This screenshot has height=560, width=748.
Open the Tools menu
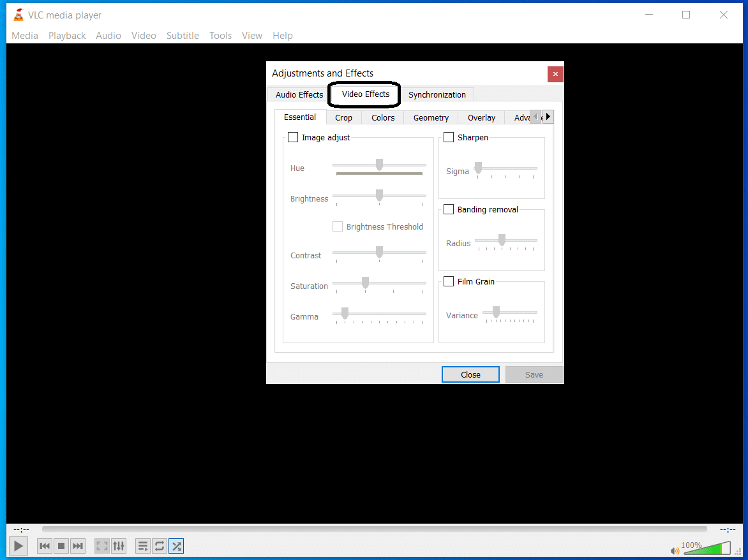pos(220,35)
